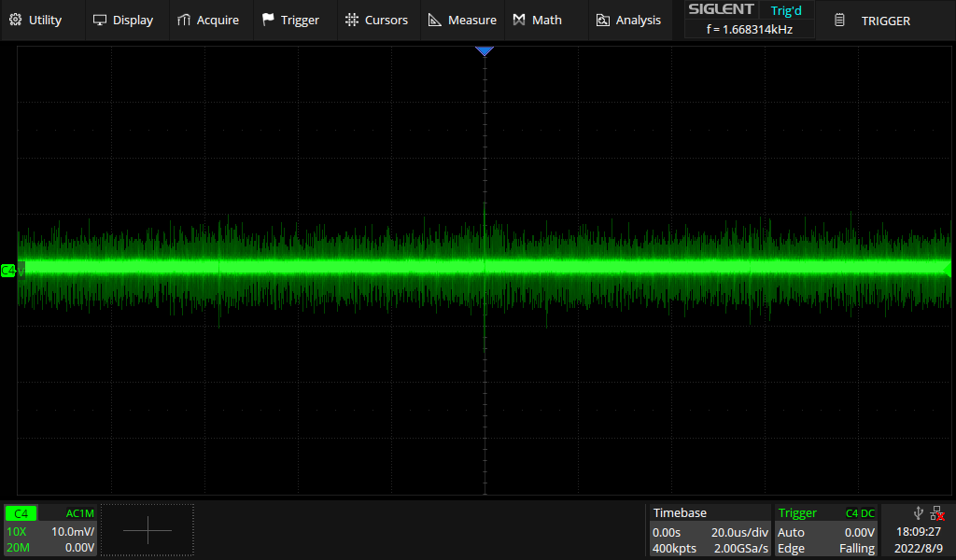Open the TRIGGER side panel button
This screenshot has width=956, height=560.
coord(885,21)
